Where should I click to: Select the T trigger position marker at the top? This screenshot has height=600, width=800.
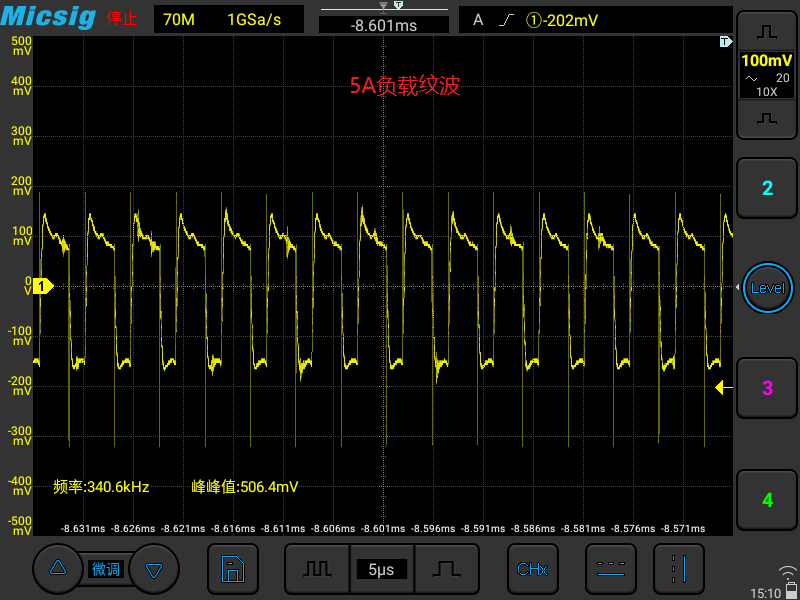pyautogui.click(x=398, y=5)
